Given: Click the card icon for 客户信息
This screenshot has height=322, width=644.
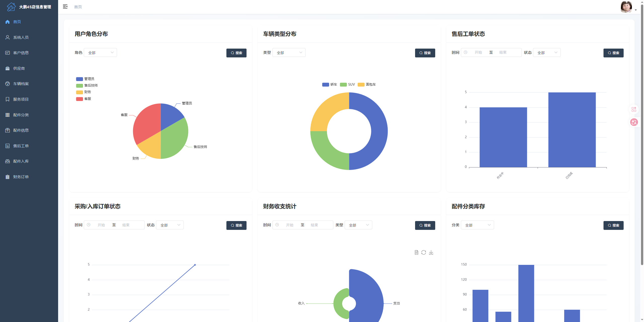Looking at the screenshot, I should tap(8, 53).
